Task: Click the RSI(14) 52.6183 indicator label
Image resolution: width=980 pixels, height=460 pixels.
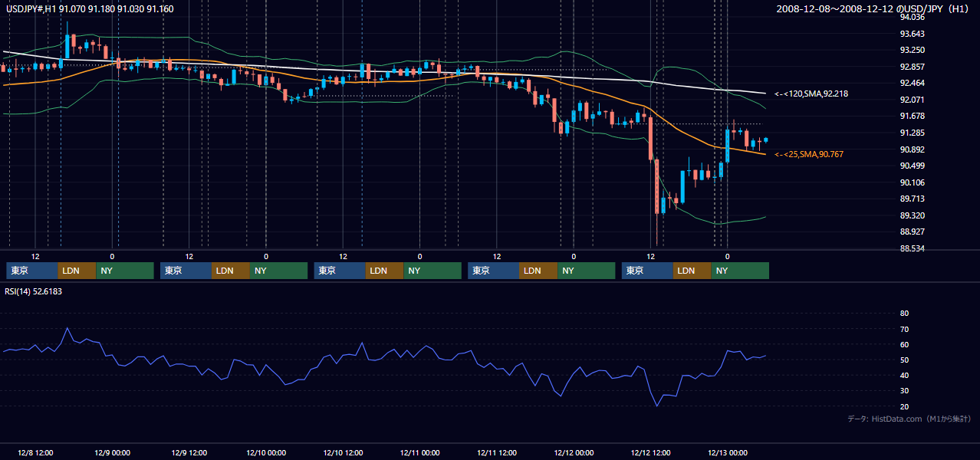Action: [x=33, y=291]
